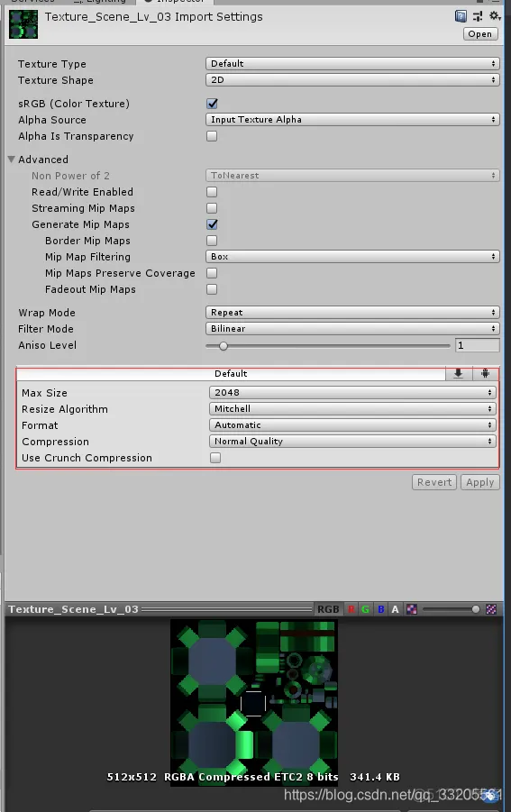
Task: Click the 'Aniso Level' label
Action: tap(47, 345)
